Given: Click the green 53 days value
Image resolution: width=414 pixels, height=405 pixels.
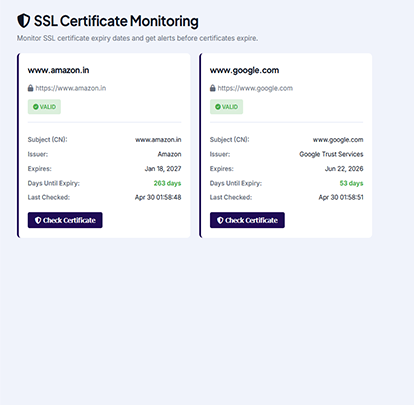Looking at the screenshot, I should (351, 183).
